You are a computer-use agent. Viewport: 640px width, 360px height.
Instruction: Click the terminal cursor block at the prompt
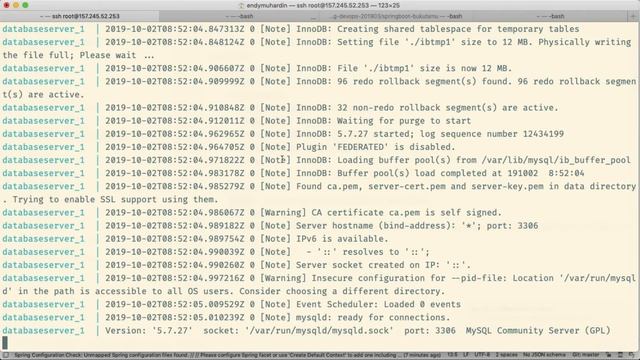[x=5, y=342]
